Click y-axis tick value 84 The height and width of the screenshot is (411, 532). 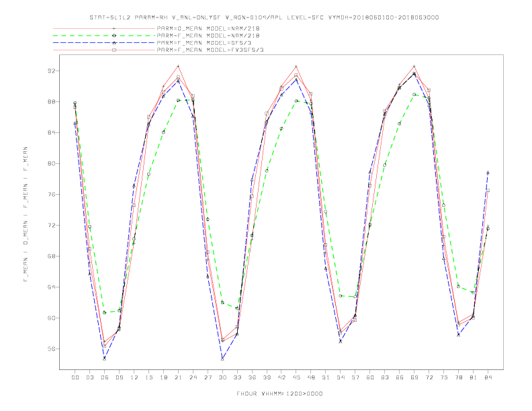click(52, 132)
